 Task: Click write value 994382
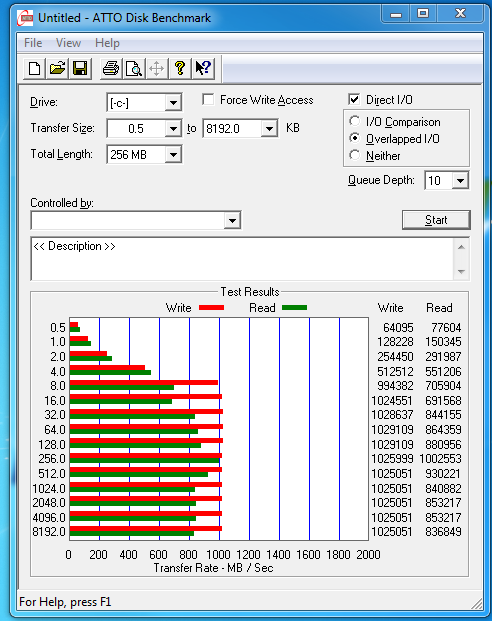pos(395,385)
